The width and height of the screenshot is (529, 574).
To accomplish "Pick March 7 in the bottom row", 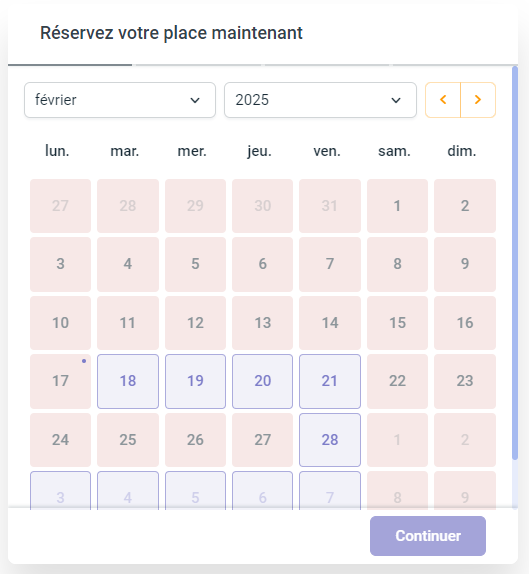I will (330, 491).
